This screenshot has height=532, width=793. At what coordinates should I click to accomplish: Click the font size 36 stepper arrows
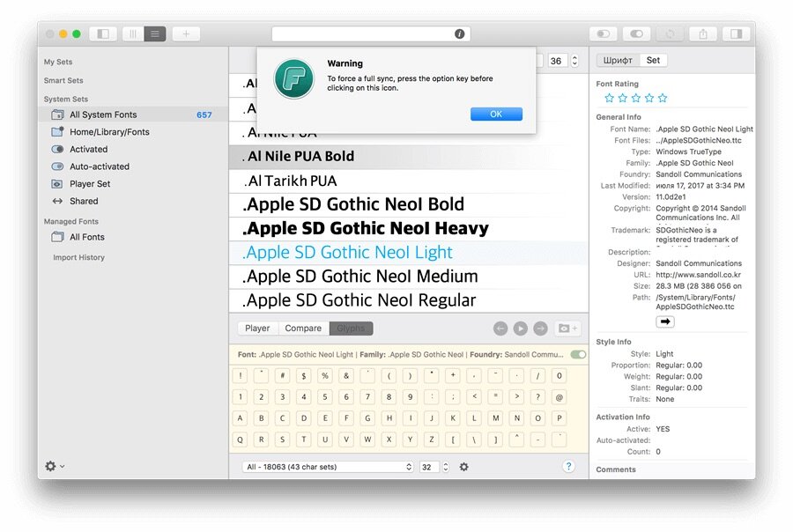(x=574, y=61)
